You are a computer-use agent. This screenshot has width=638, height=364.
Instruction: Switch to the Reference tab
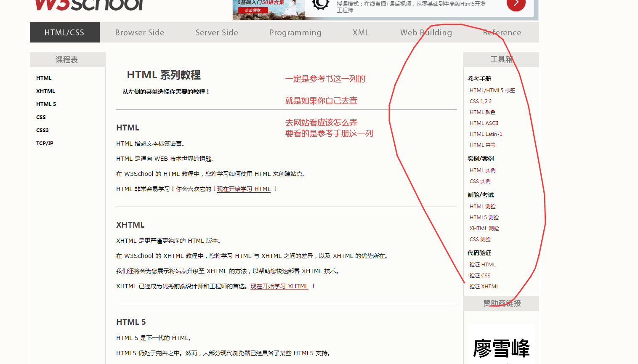coord(502,32)
